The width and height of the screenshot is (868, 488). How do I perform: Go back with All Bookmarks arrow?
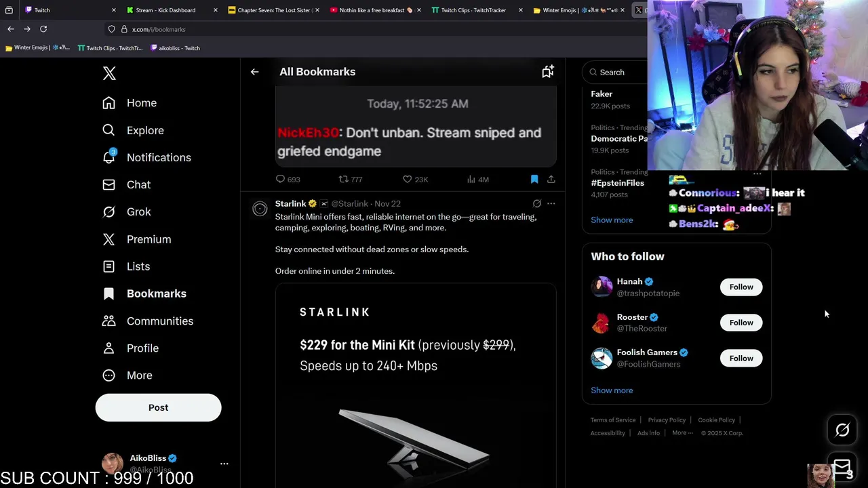click(x=254, y=72)
